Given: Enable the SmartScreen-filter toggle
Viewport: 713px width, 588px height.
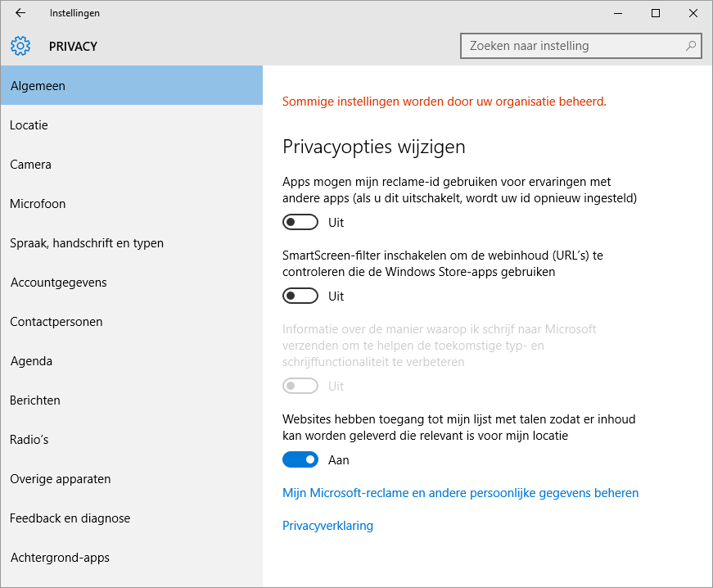Looking at the screenshot, I should click(x=300, y=296).
